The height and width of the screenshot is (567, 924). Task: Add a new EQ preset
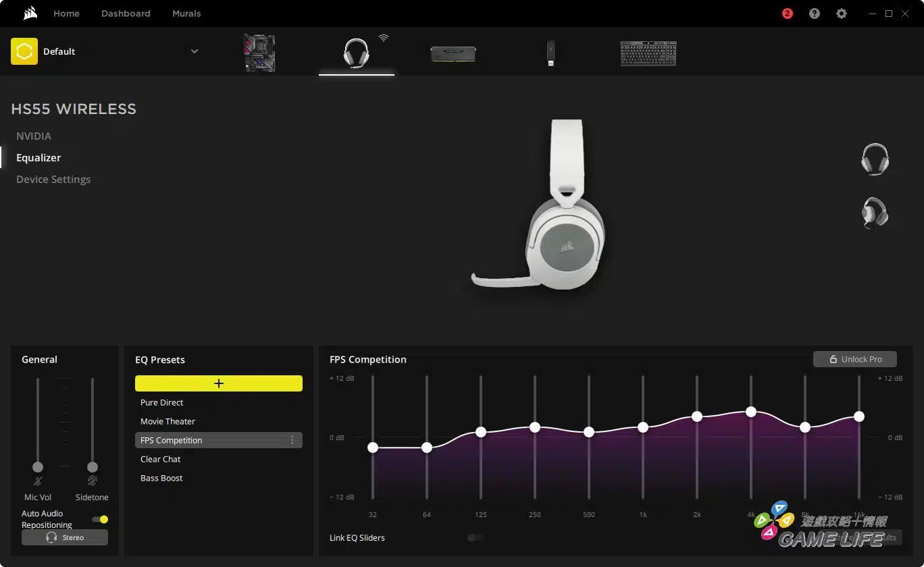click(218, 383)
